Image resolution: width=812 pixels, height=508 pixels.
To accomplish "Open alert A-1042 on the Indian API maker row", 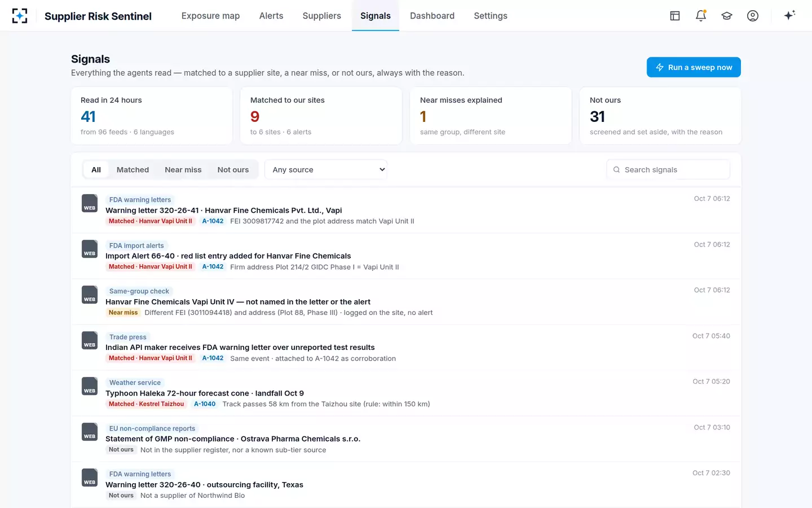I will (213, 358).
